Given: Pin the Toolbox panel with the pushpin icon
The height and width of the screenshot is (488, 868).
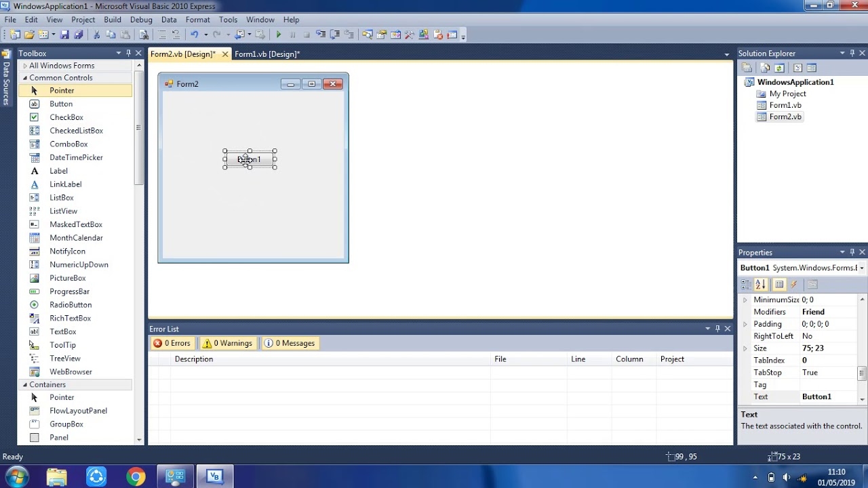Looking at the screenshot, I should tap(128, 53).
